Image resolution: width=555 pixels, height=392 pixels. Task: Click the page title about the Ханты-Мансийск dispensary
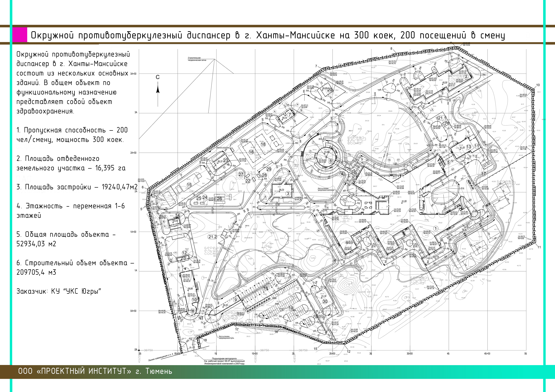[x=268, y=35]
